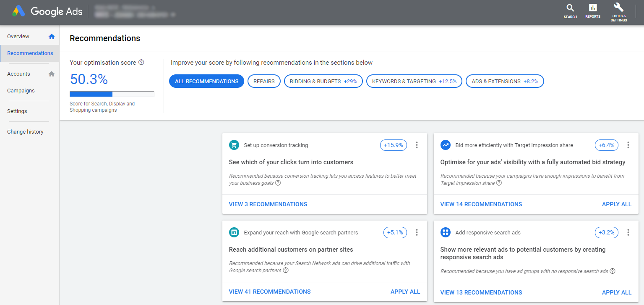
Task: Click View 41 Recommendations
Action: [x=270, y=292]
